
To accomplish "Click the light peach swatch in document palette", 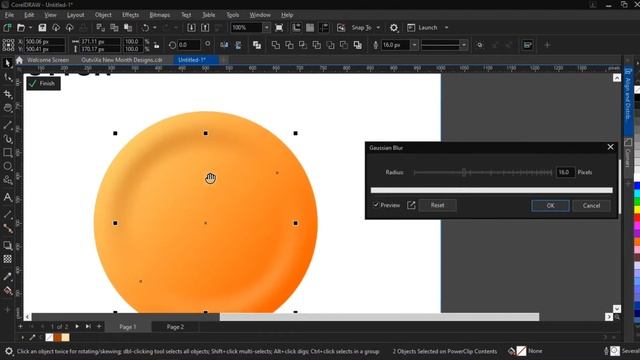I will (65, 337).
